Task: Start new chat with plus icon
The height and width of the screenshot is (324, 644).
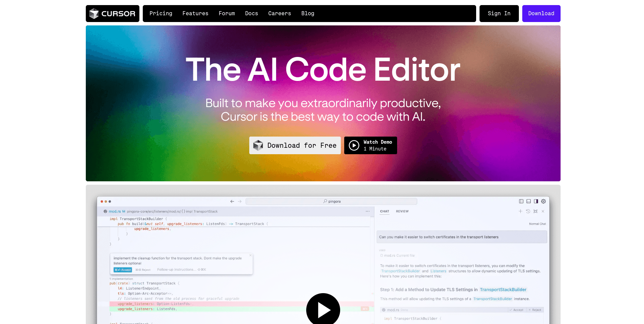Action: [521, 211]
